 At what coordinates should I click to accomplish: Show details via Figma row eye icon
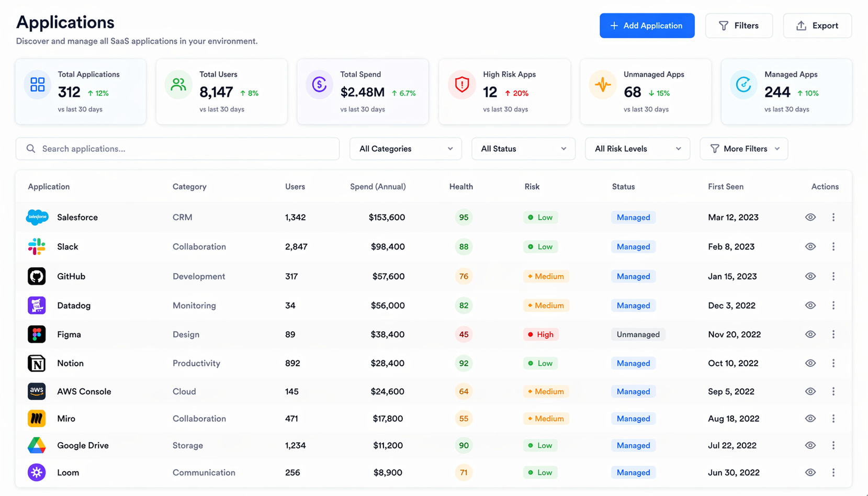tap(810, 334)
